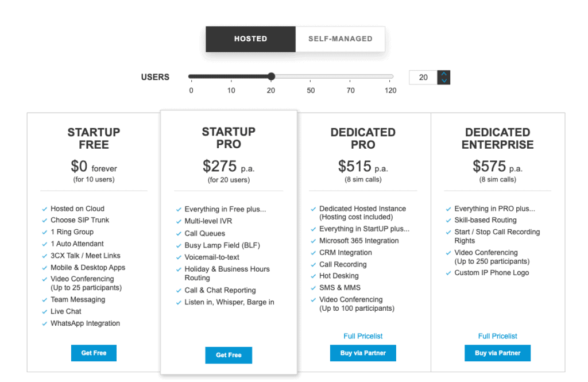Click the down arrow to decrease users

pyautogui.click(x=443, y=80)
